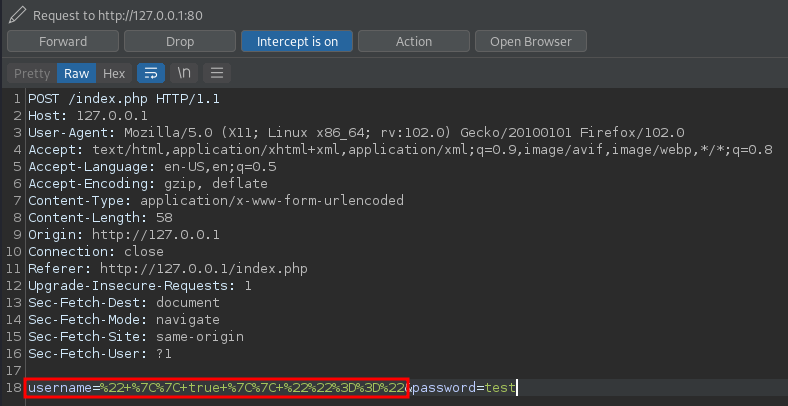This screenshot has height=406, width=788.
Task: Turn off the Intercept is on toggle
Action: point(296,42)
